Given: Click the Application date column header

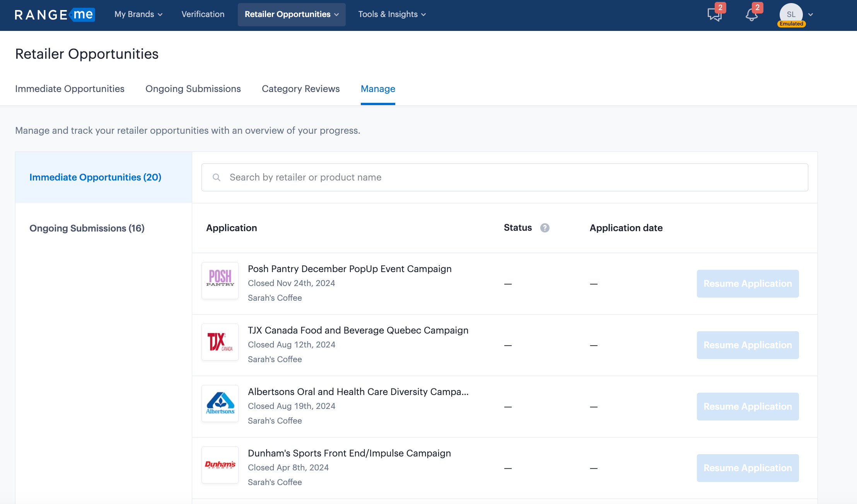Looking at the screenshot, I should point(626,228).
